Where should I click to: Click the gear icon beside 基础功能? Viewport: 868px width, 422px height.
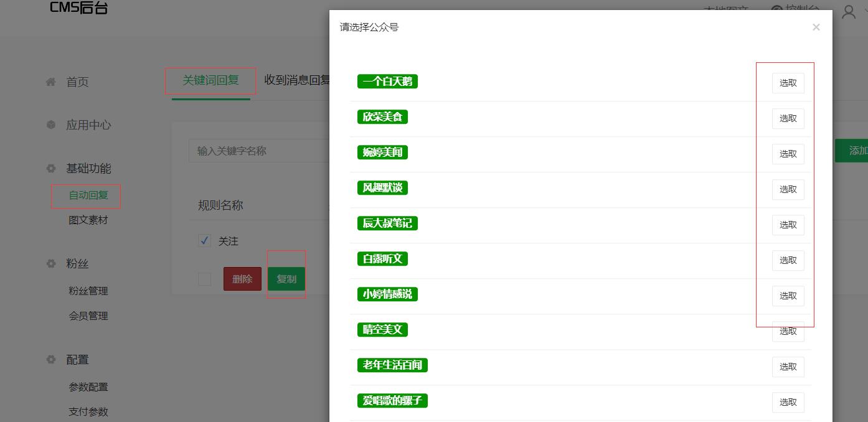tap(51, 168)
